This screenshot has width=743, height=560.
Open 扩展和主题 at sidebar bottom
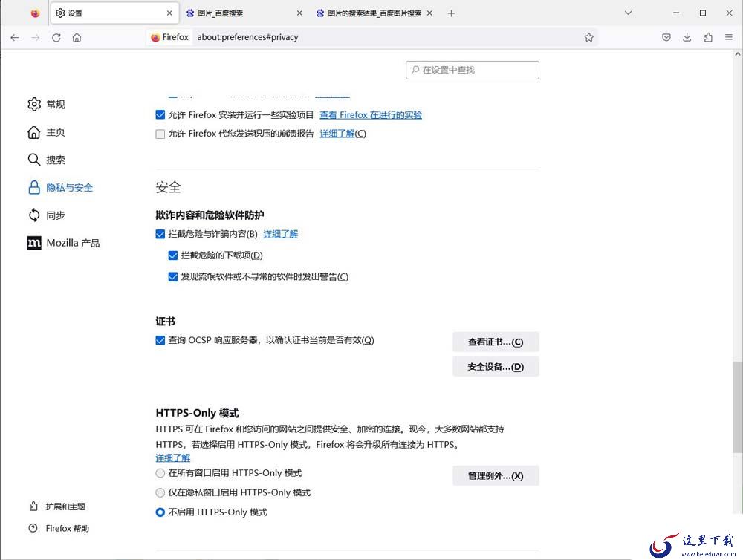[57, 507]
